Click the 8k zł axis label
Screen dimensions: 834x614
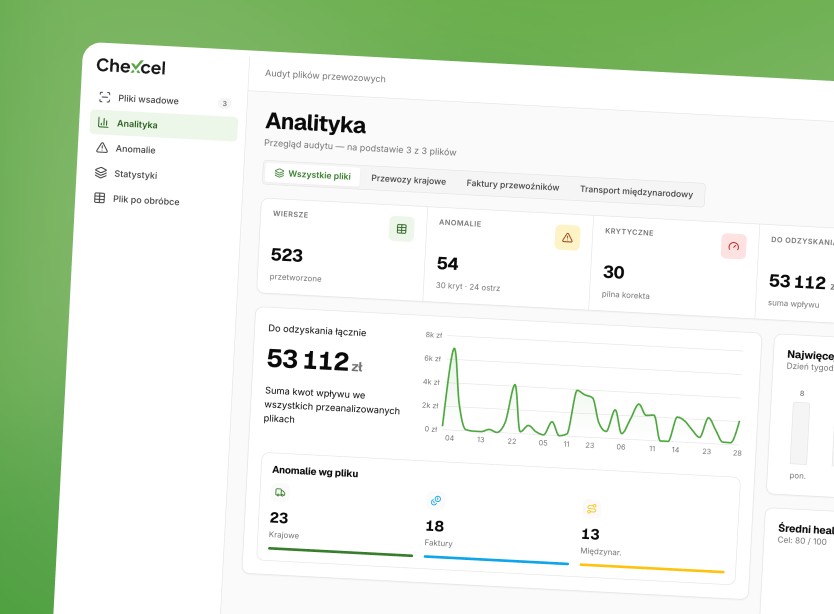(433, 335)
